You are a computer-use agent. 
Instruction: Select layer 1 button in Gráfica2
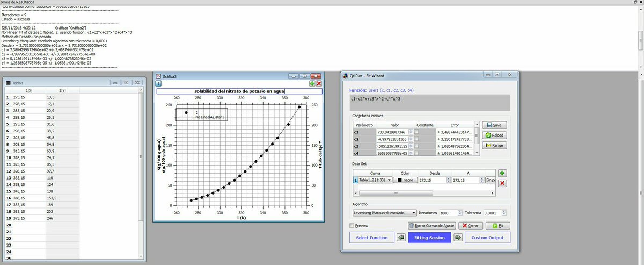tap(158, 83)
